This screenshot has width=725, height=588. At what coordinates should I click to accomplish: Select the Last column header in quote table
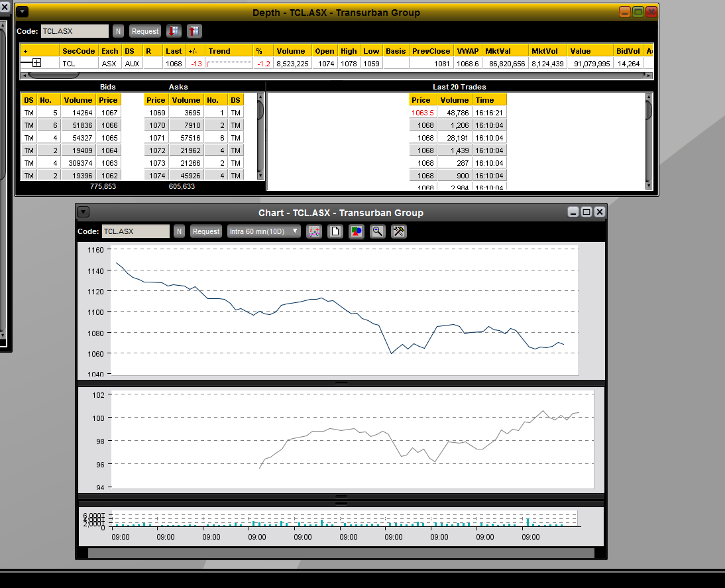coord(174,51)
